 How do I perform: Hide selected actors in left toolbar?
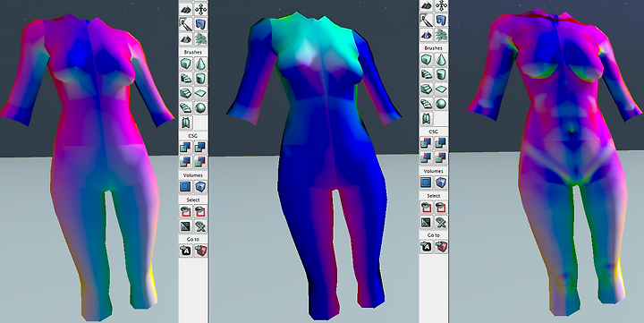(200, 211)
